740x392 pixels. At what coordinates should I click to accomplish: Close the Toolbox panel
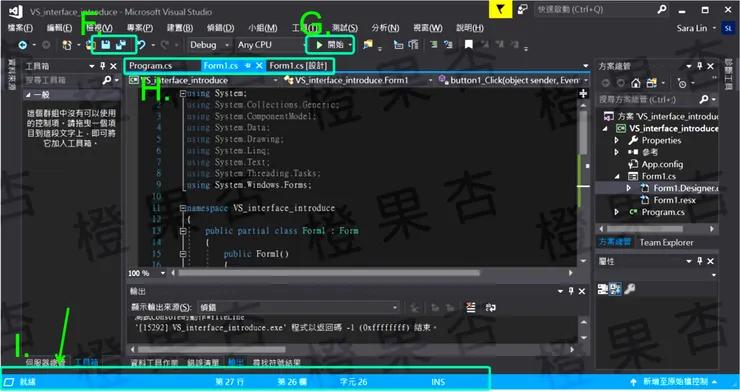click(x=113, y=66)
